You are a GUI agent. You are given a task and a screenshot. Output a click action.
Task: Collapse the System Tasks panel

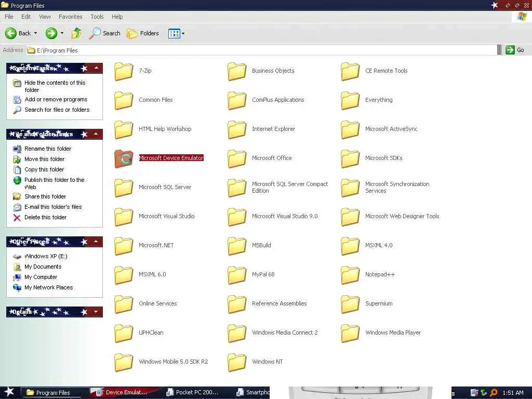pyautogui.click(x=96, y=68)
